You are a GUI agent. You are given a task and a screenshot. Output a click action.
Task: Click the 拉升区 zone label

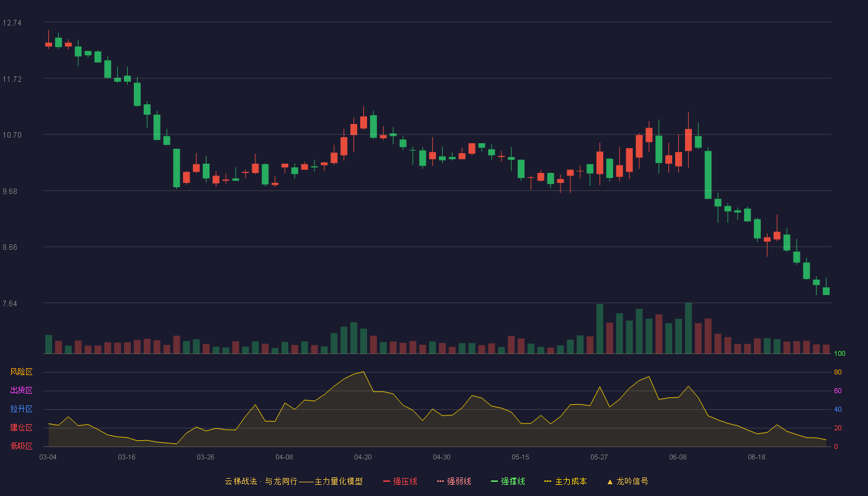(x=21, y=409)
